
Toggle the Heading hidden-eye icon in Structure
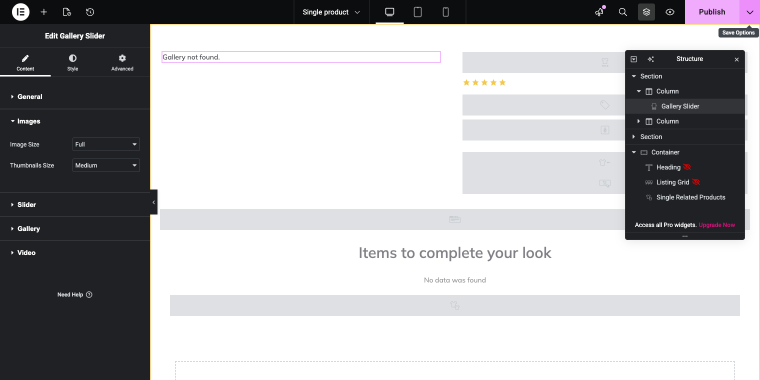coord(687,167)
